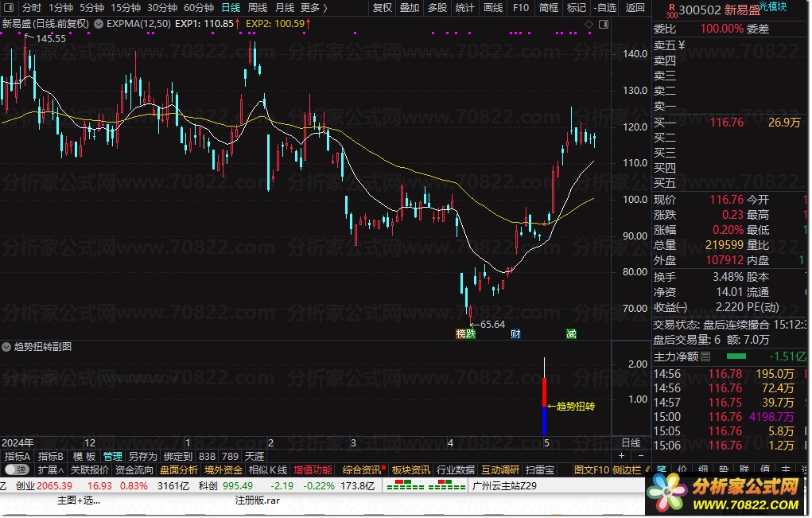The image size is (812, 518).
Task: Select the 5分钟 period
Action: 91,8
